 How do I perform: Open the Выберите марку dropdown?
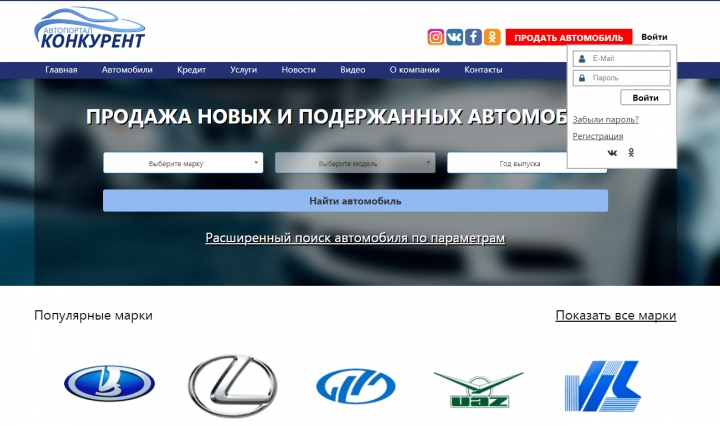183,163
